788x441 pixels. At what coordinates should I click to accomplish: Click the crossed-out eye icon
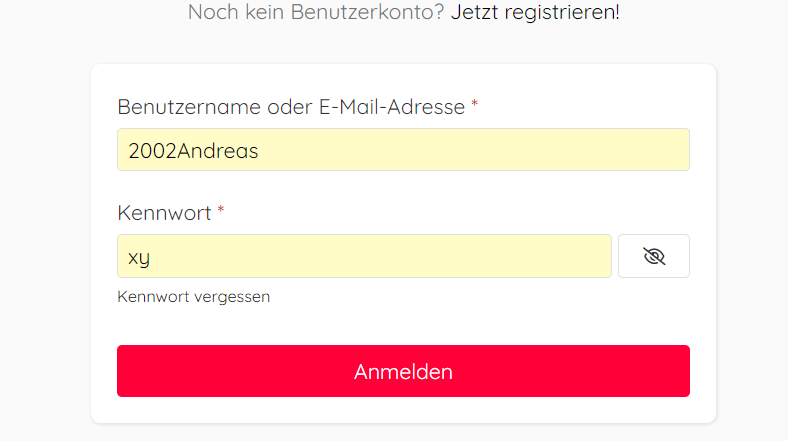tap(654, 257)
